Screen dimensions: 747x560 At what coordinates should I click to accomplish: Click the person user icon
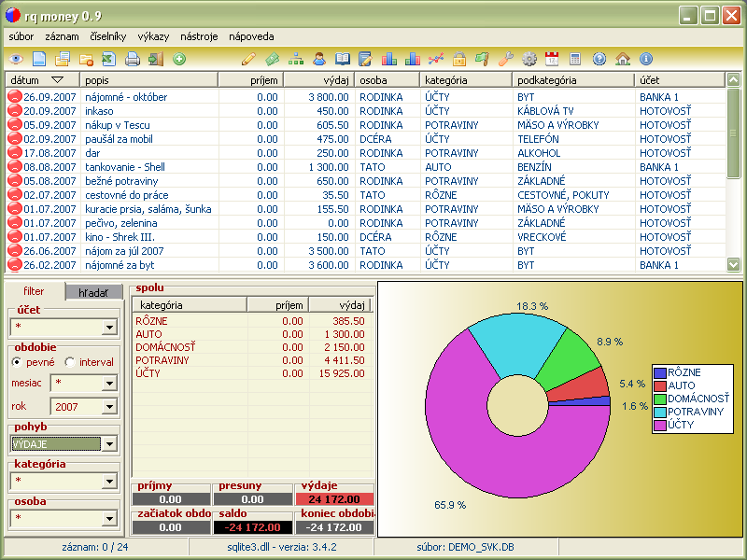tap(319, 59)
